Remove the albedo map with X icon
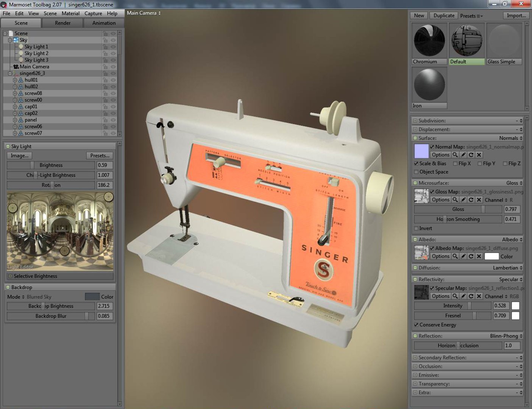532x409 pixels. tap(479, 256)
